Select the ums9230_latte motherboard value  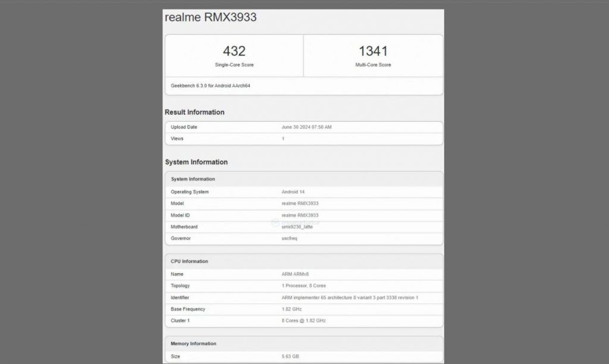tap(297, 227)
